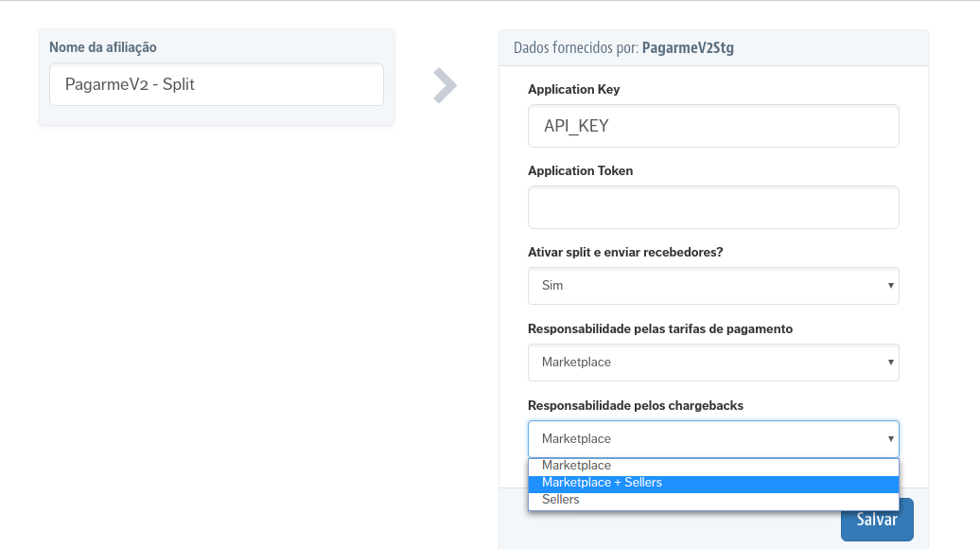
Task: Click the Nome da afiliação text field
Action: coord(216,84)
